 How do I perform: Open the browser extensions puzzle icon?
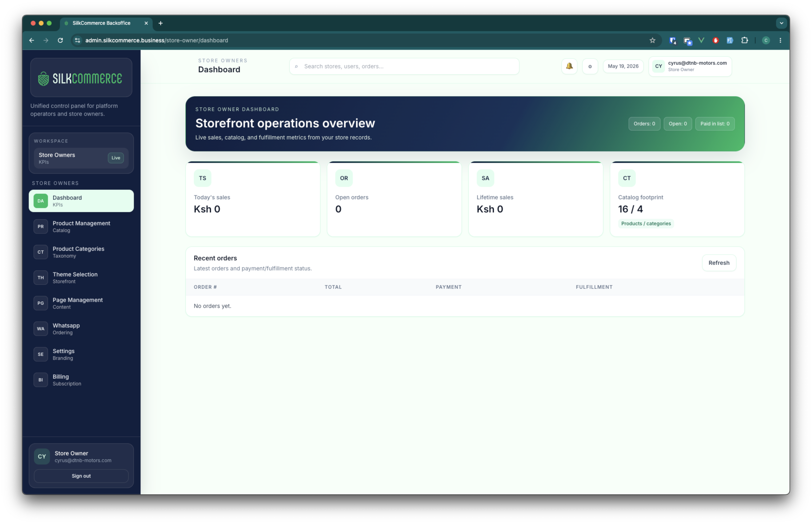click(744, 40)
